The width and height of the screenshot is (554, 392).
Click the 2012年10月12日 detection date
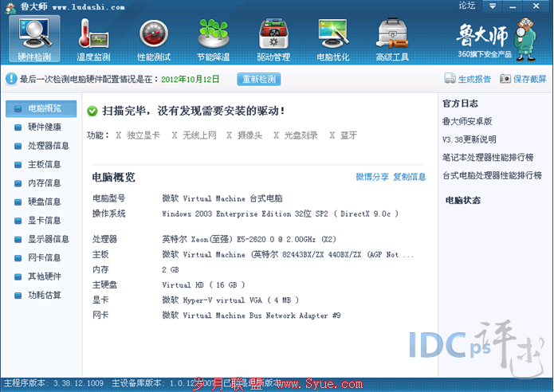click(x=190, y=79)
